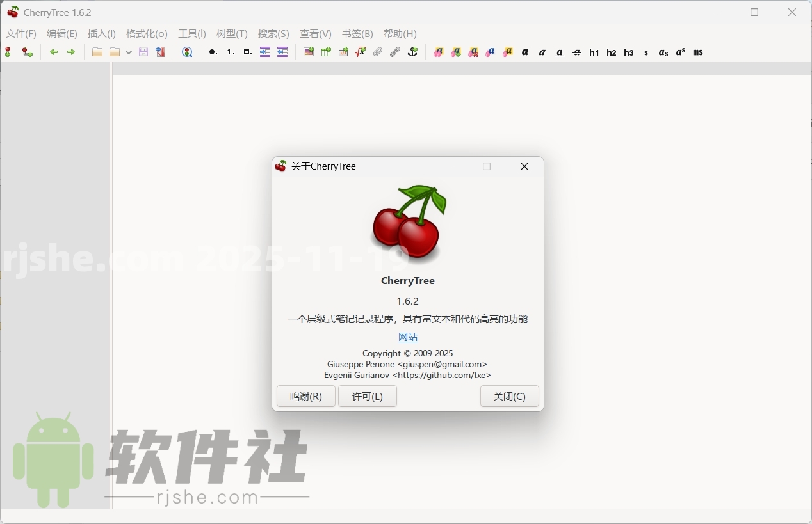Screen dimensions: 812x524
Task: Toggle italic formatting
Action: 542,52
